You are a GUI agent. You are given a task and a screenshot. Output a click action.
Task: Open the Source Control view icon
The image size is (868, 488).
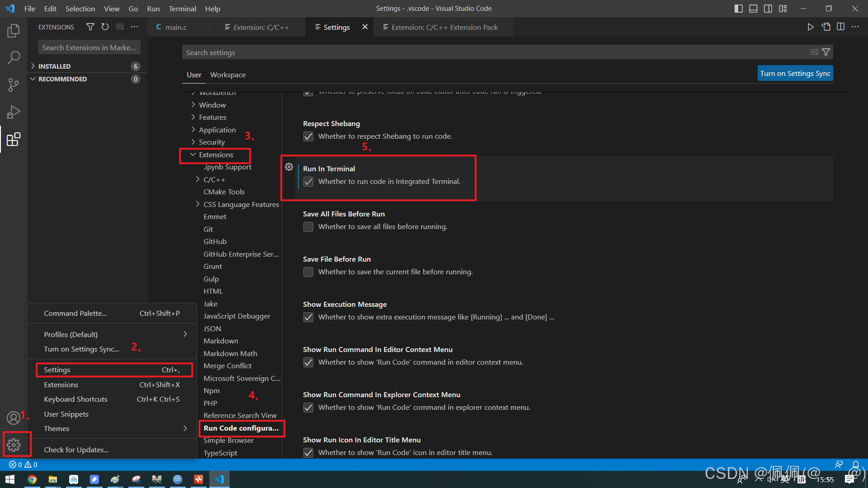coord(14,84)
